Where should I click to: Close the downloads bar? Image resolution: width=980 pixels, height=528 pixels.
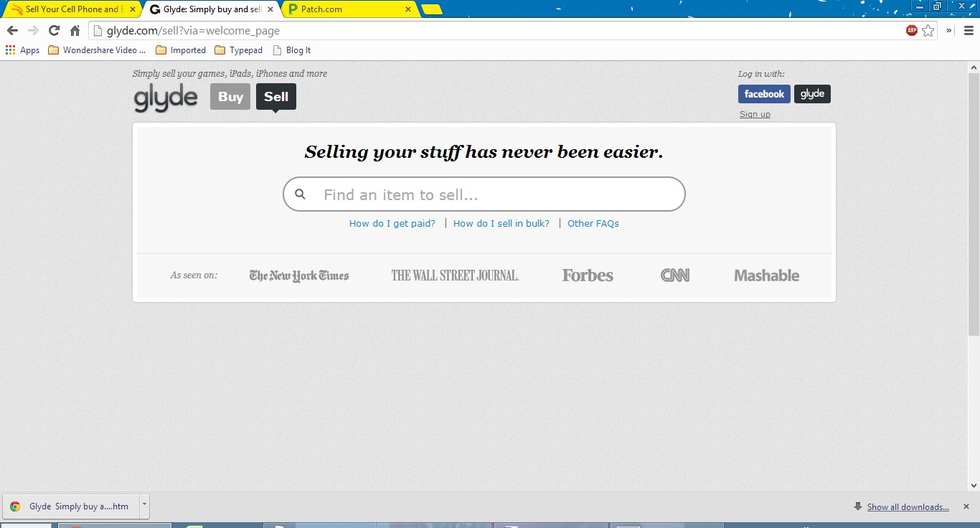966,506
